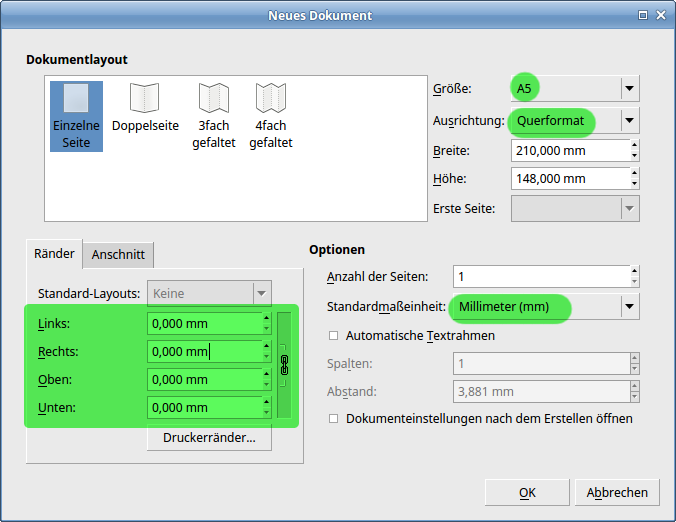
Task: Toggle the margin chain link icon
Action: (284, 366)
